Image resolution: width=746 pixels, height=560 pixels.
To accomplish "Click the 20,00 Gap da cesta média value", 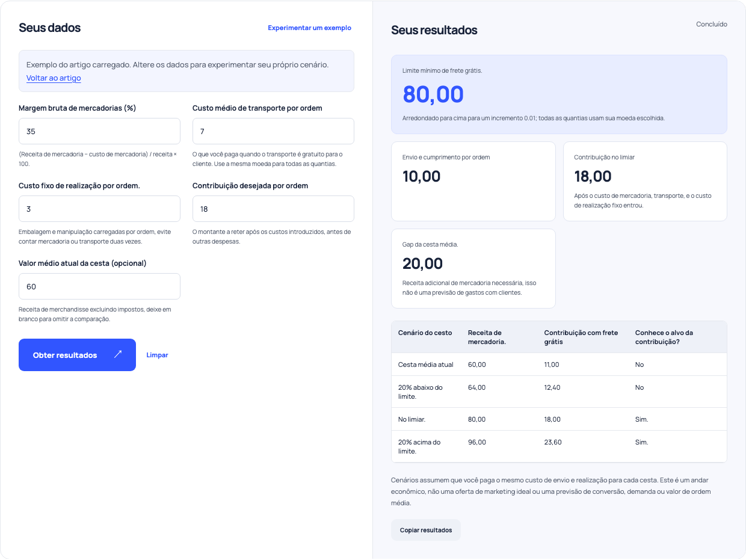I will [422, 263].
